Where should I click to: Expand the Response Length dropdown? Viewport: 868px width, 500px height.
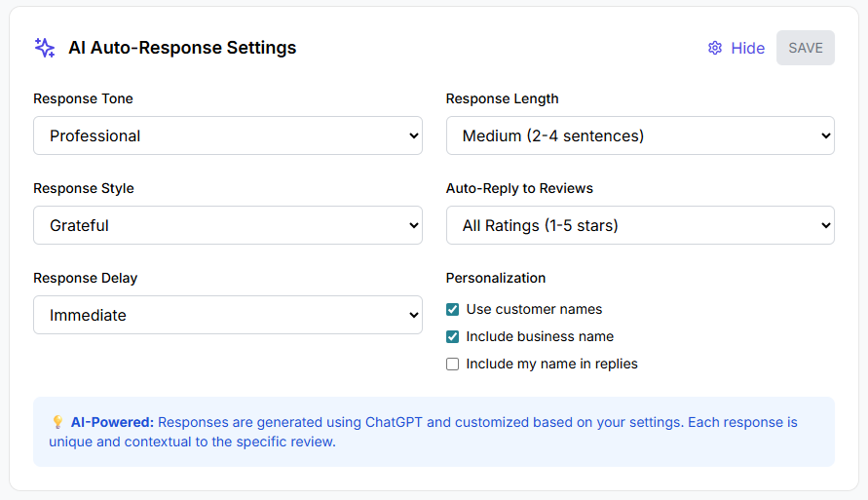(x=639, y=135)
